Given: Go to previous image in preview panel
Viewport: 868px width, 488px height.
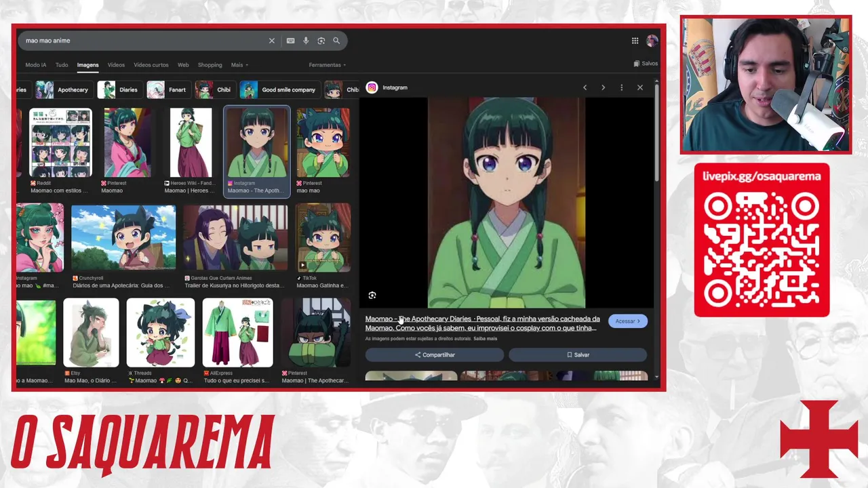Looking at the screenshot, I should 585,87.
